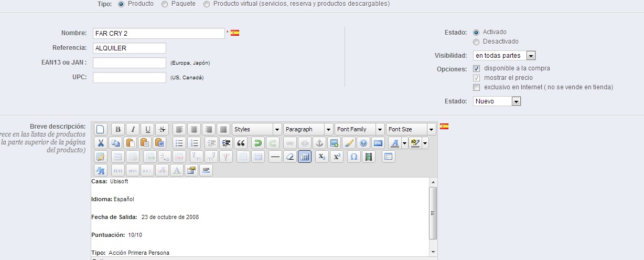Enable the exclusivo en Internet checkbox

(477, 87)
